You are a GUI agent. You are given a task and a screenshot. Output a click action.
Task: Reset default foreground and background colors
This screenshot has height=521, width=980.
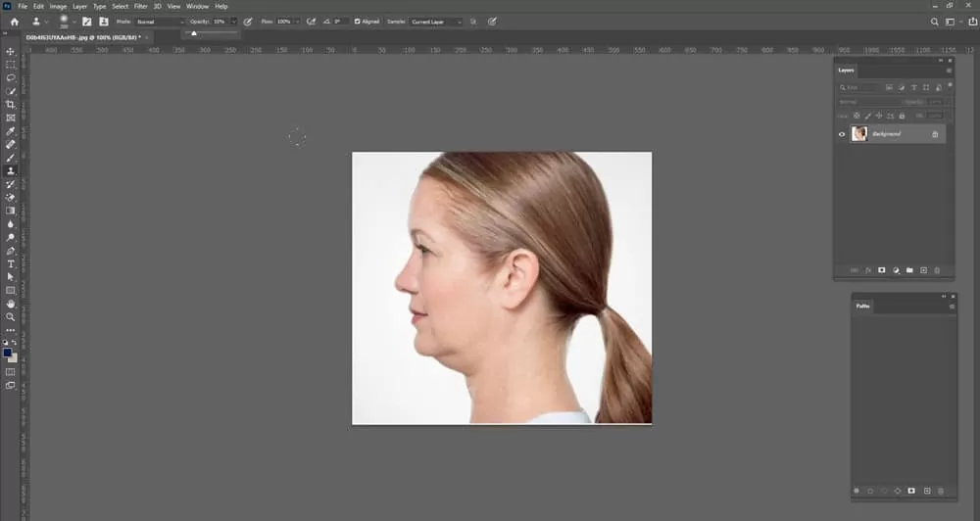(6, 343)
